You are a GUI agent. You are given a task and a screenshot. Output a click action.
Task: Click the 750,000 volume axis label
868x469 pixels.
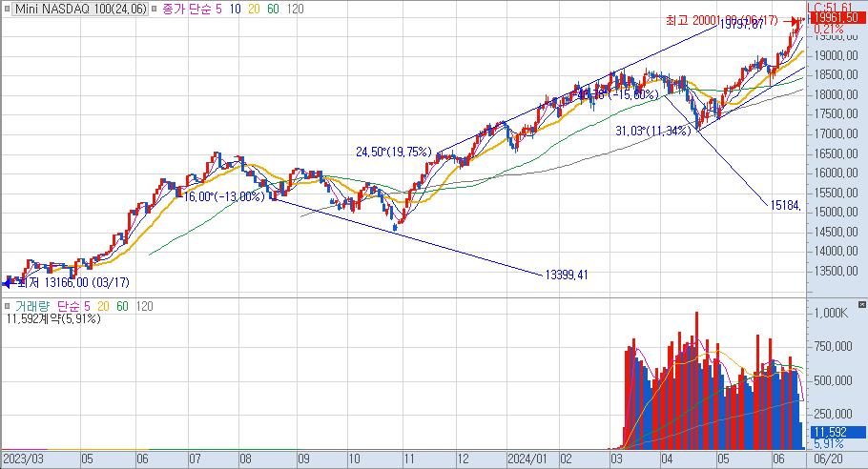(833, 346)
